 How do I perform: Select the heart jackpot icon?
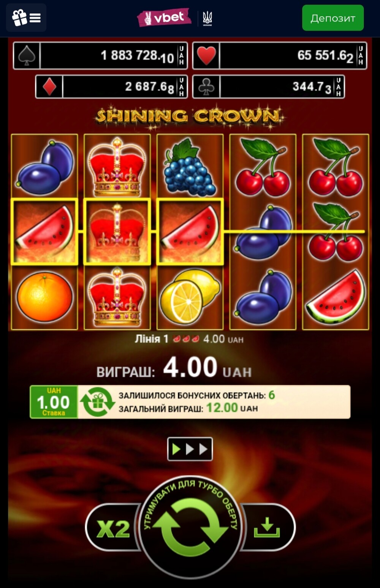(206, 55)
